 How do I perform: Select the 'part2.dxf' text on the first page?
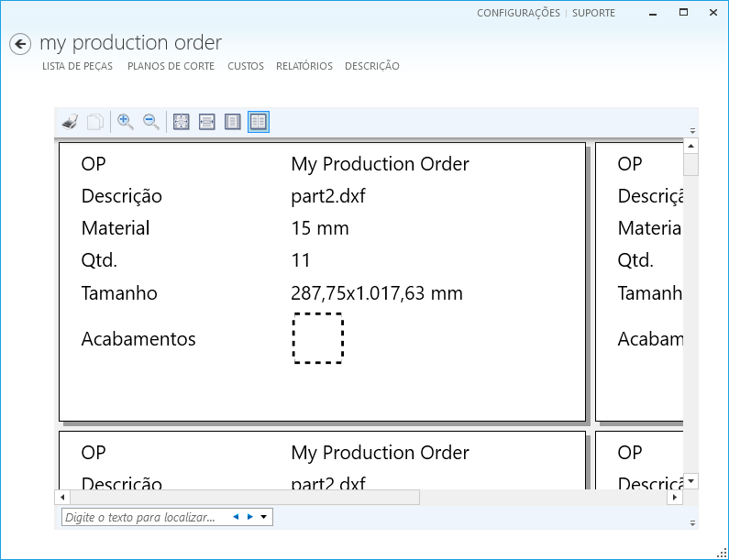pos(328,196)
